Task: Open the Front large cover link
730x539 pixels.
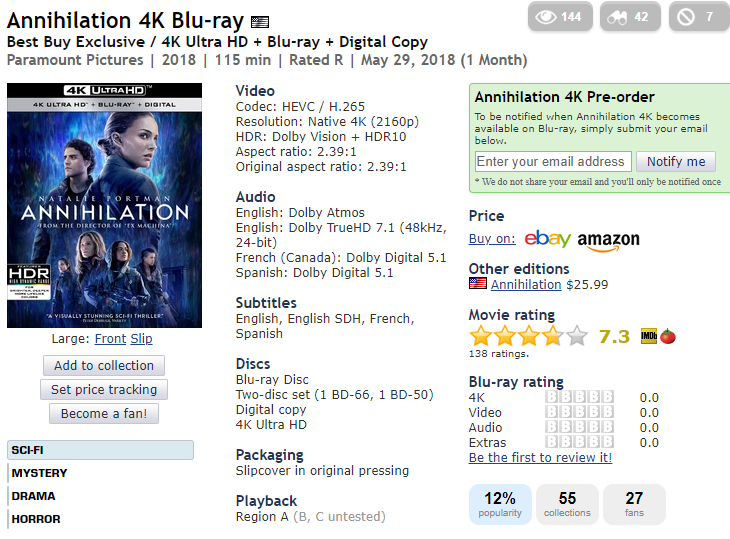Action: click(110, 338)
